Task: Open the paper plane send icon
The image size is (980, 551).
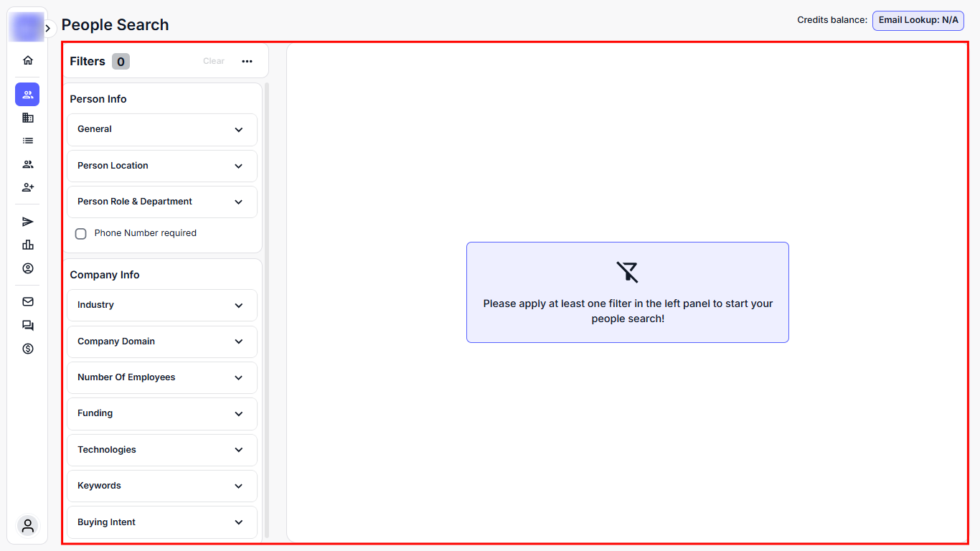Action: click(28, 222)
